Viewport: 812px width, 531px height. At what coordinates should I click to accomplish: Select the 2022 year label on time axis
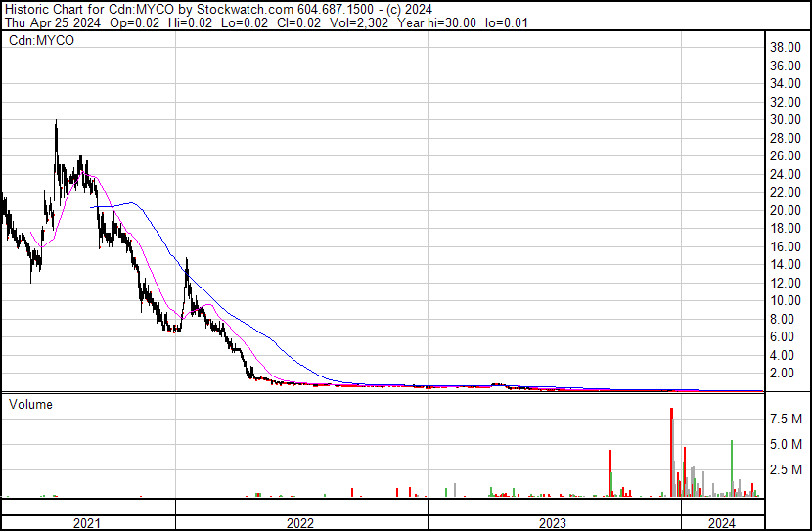pos(300,523)
